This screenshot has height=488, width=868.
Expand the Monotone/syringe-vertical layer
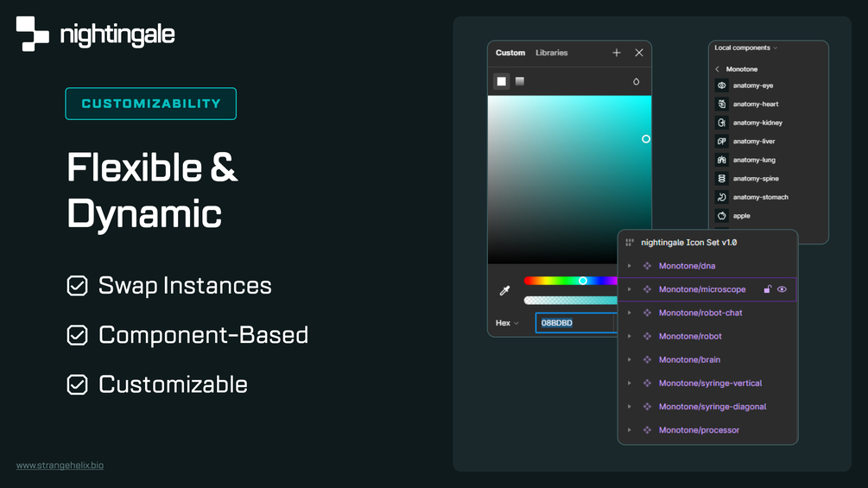pyautogui.click(x=630, y=383)
